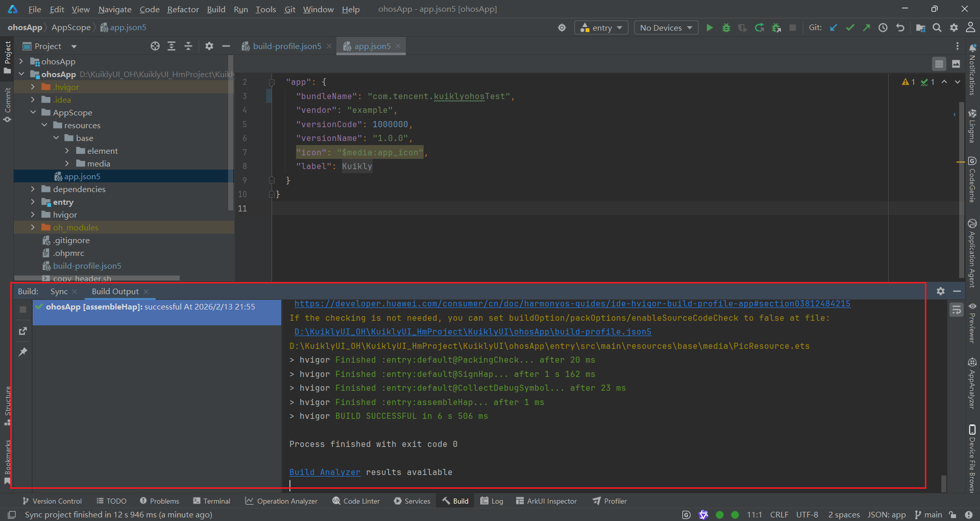Switch to build-profile.json5 editor tab
This screenshot has height=521, width=980.
pos(286,46)
